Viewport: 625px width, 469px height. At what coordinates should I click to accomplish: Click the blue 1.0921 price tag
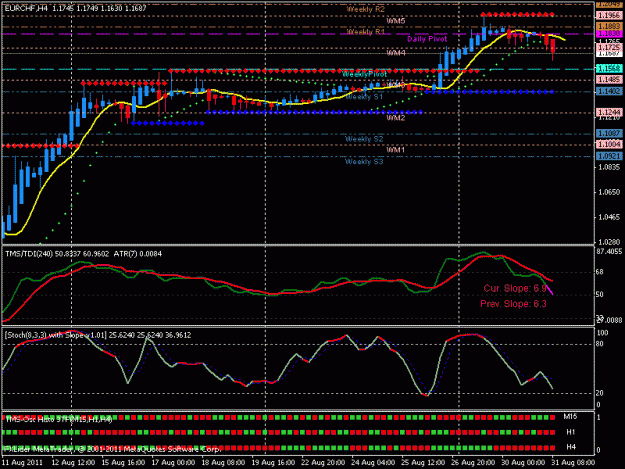609,156
